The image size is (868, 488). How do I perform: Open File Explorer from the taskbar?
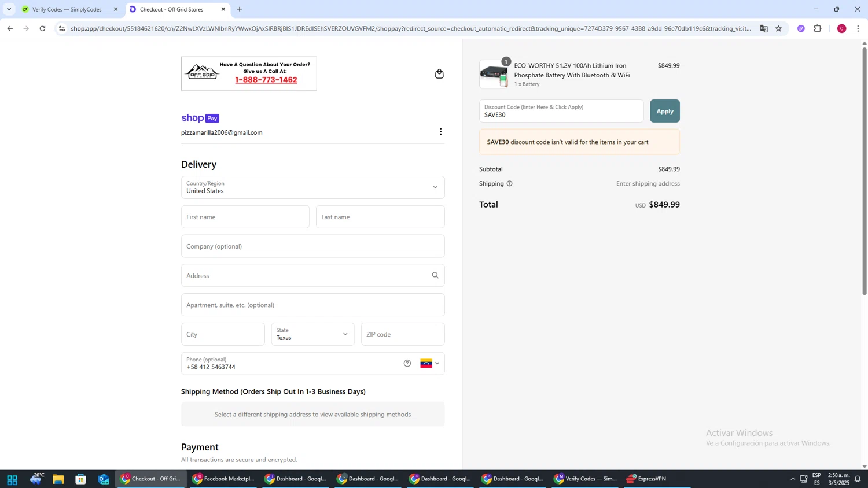tap(58, 479)
